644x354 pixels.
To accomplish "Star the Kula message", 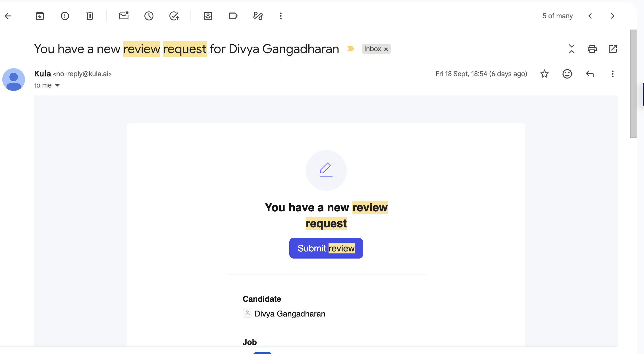I will pyautogui.click(x=545, y=74).
